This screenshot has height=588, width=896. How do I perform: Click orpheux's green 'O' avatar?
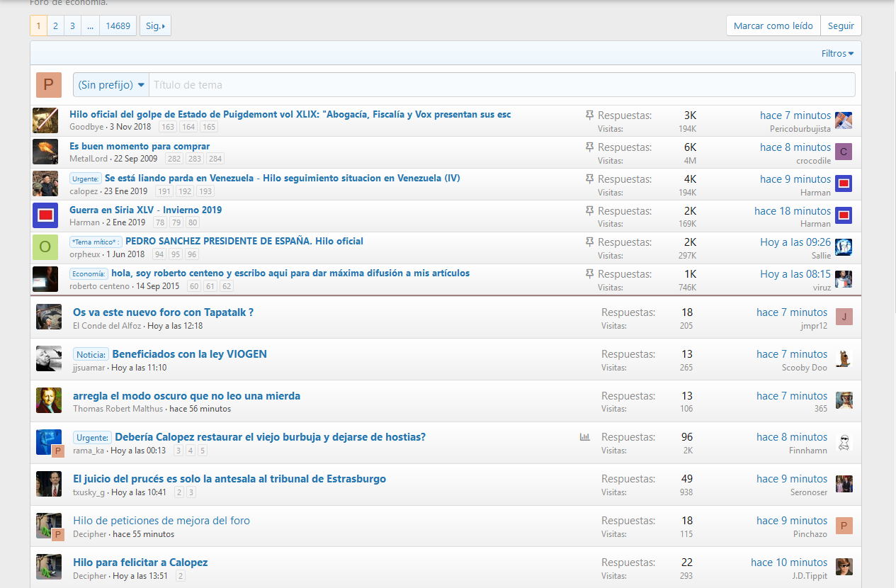45,247
